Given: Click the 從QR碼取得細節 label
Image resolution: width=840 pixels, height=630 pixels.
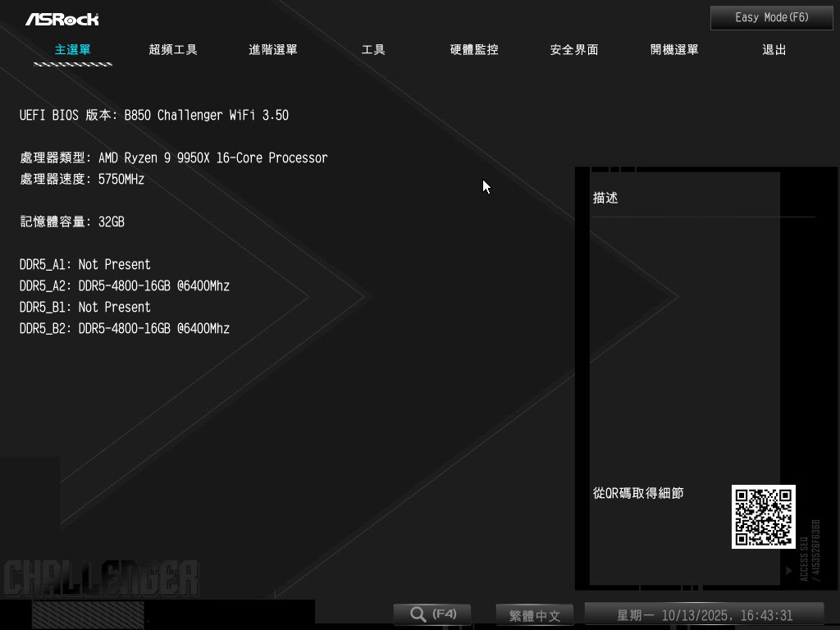Looking at the screenshot, I should [x=638, y=493].
